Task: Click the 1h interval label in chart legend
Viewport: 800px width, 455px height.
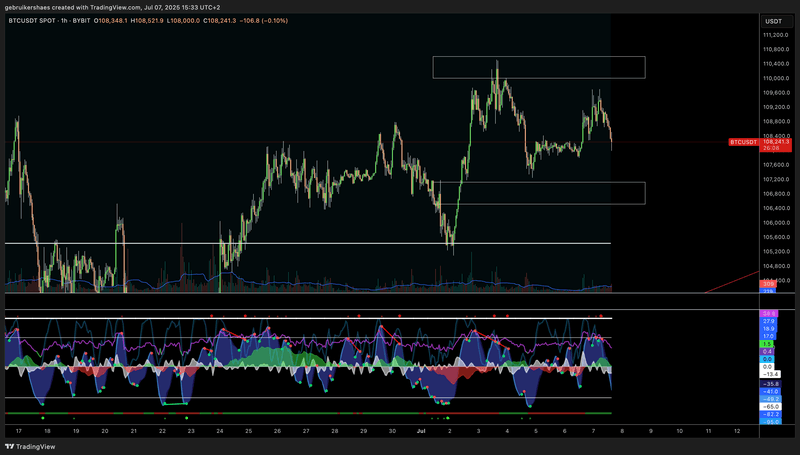Action: tap(64, 21)
